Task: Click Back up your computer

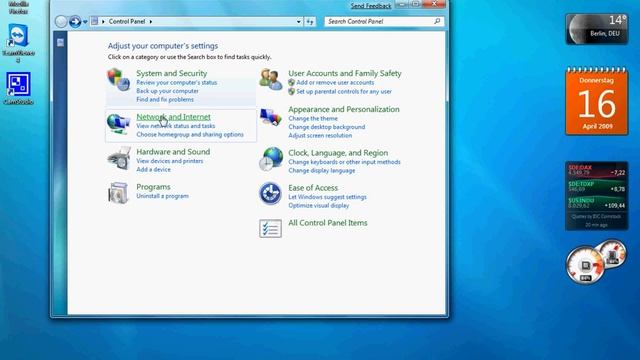Action: 167,91
